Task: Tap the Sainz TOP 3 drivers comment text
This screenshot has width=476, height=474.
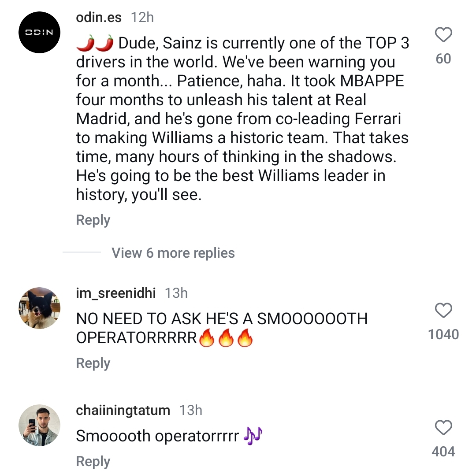Action: [242, 119]
